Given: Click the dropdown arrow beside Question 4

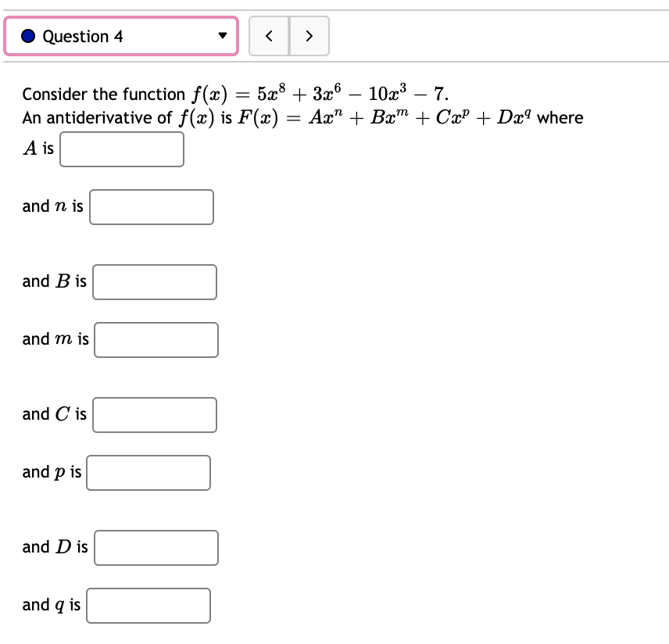Looking at the screenshot, I should 222,35.
